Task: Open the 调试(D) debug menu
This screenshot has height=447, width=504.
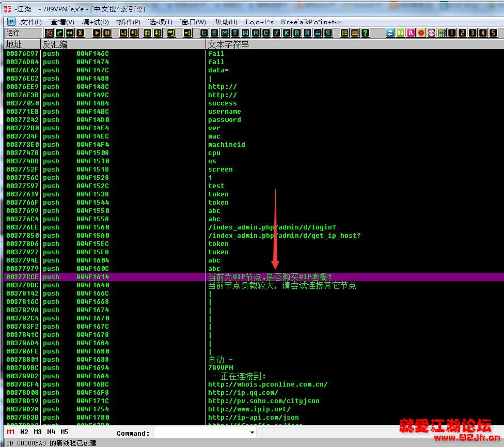Action: 95,22
